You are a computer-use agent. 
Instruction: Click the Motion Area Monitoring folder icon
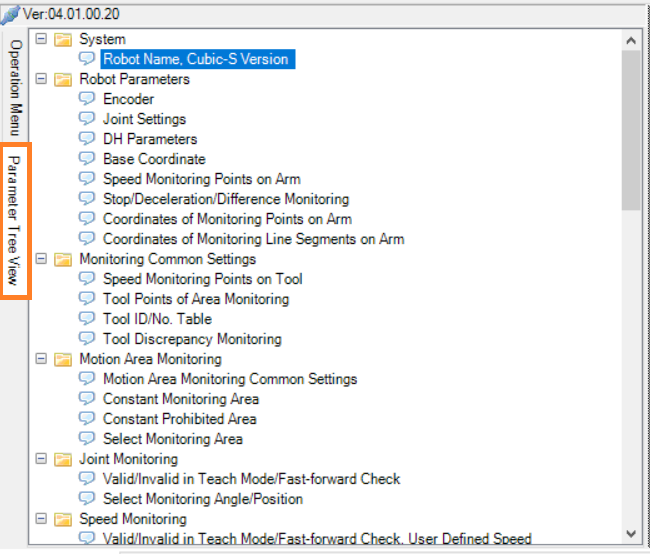(63, 359)
